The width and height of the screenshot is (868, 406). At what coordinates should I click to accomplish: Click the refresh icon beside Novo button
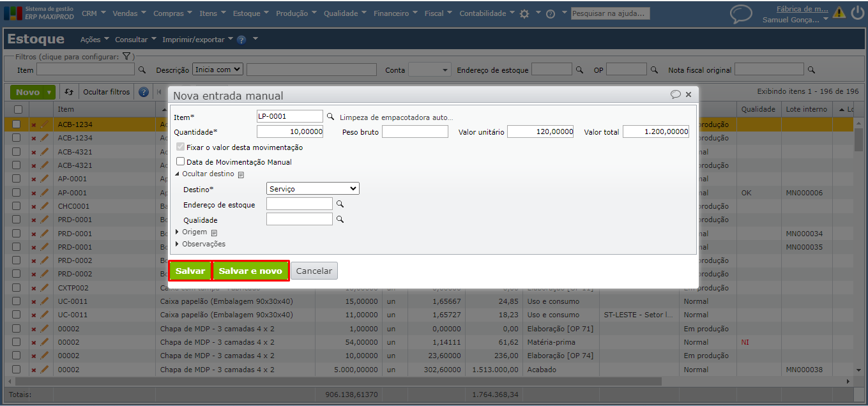pos(69,93)
